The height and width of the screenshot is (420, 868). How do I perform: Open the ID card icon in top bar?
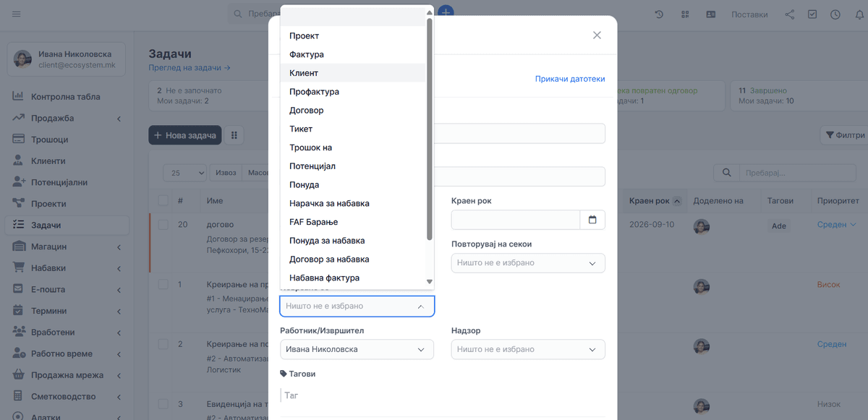click(711, 14)
